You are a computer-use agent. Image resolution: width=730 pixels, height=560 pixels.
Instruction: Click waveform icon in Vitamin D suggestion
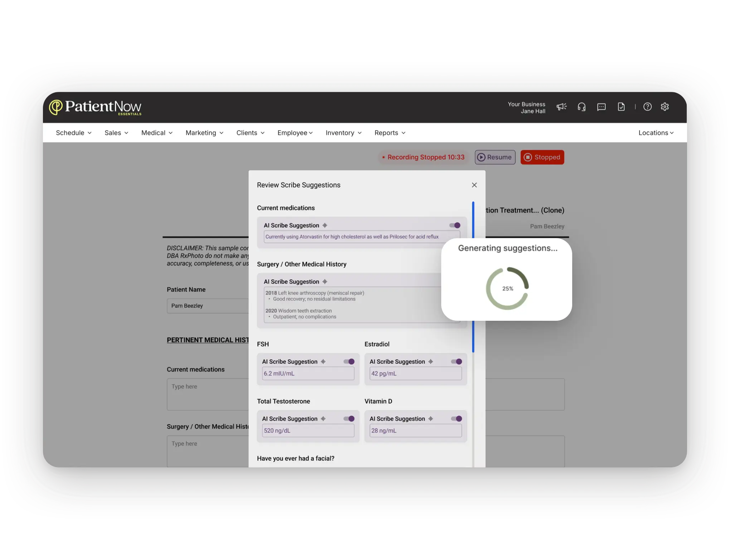point(431,419)
